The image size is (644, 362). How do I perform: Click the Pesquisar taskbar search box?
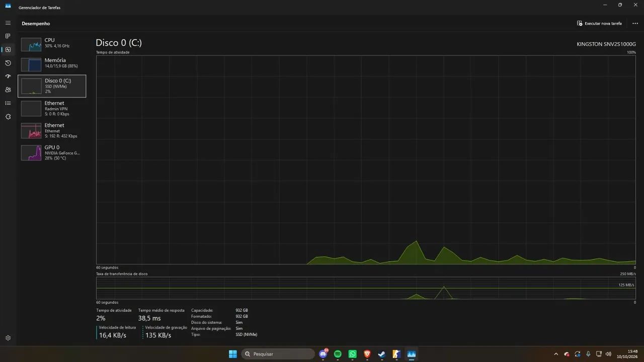(278, 354)
